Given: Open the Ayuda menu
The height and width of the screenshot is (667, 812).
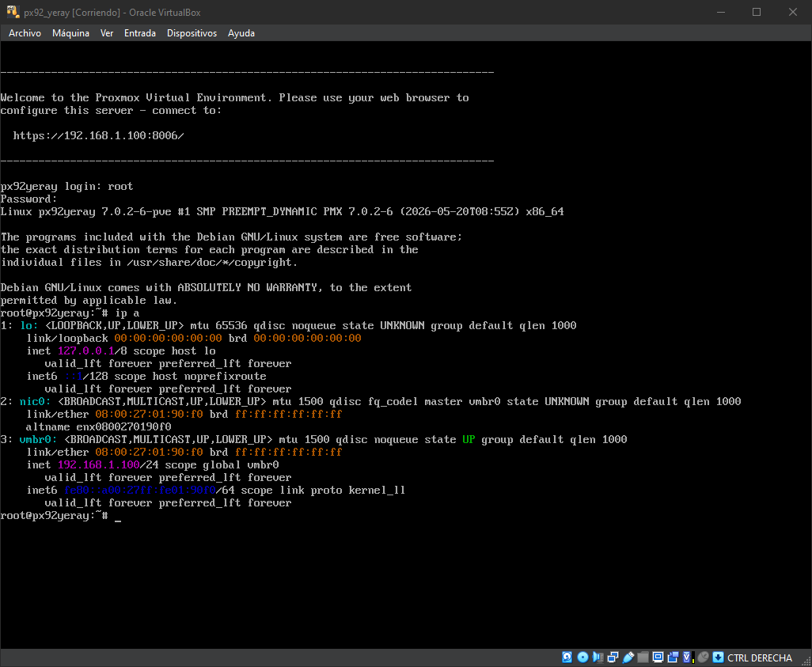Looking at the screenshot, I should point(241,33).
